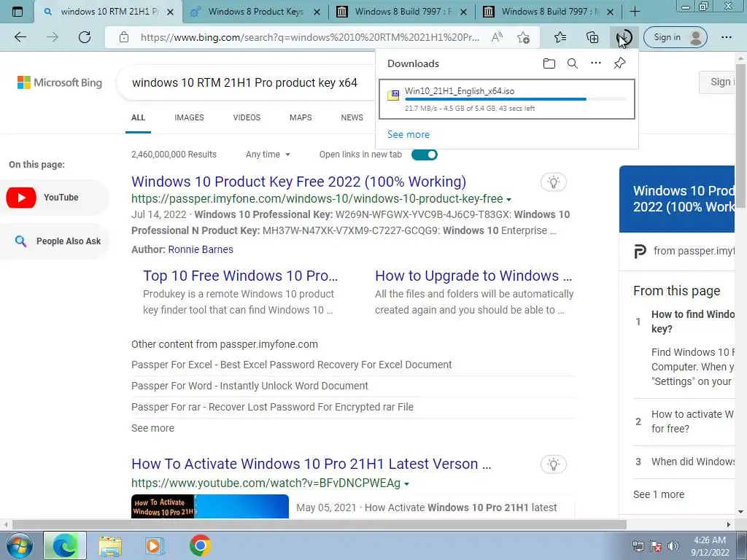Click the address bar URL
This screenshot has width=747, height=560.
309,37
